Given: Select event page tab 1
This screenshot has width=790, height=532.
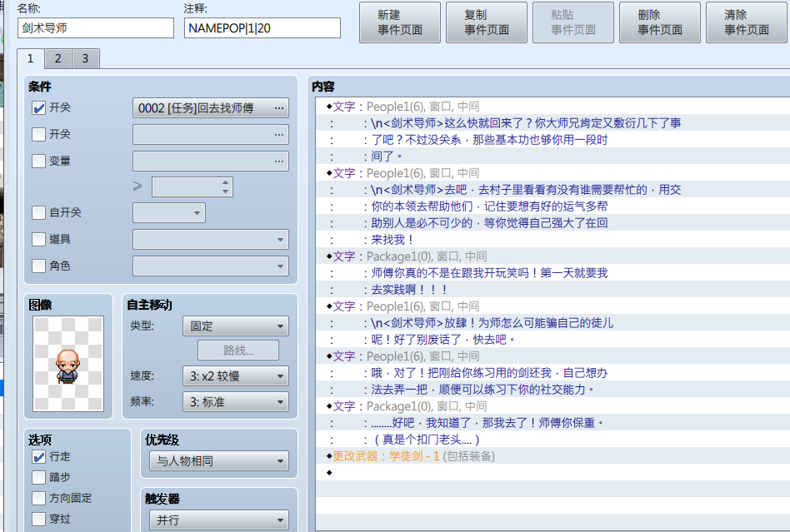Looking at the screenshot, I should coord(30,58).
